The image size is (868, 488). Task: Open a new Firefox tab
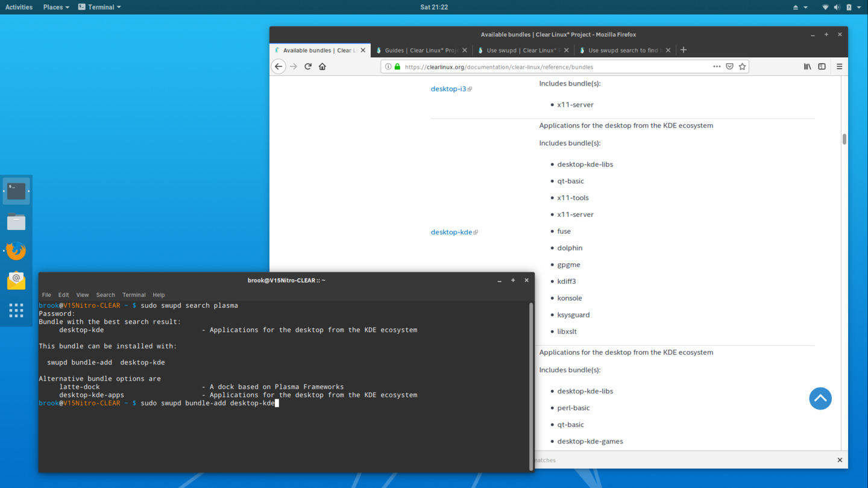point(684,50)
